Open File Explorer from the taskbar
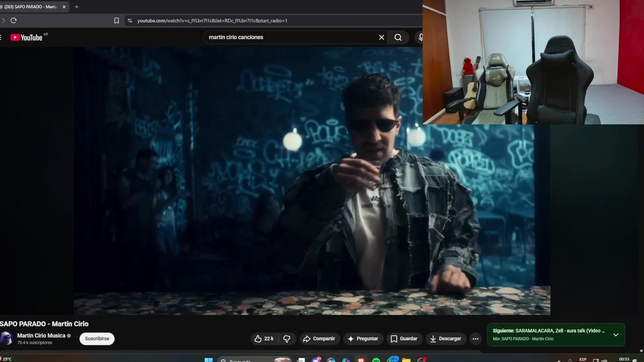This screenshot has width=644, height=362. 406,360
